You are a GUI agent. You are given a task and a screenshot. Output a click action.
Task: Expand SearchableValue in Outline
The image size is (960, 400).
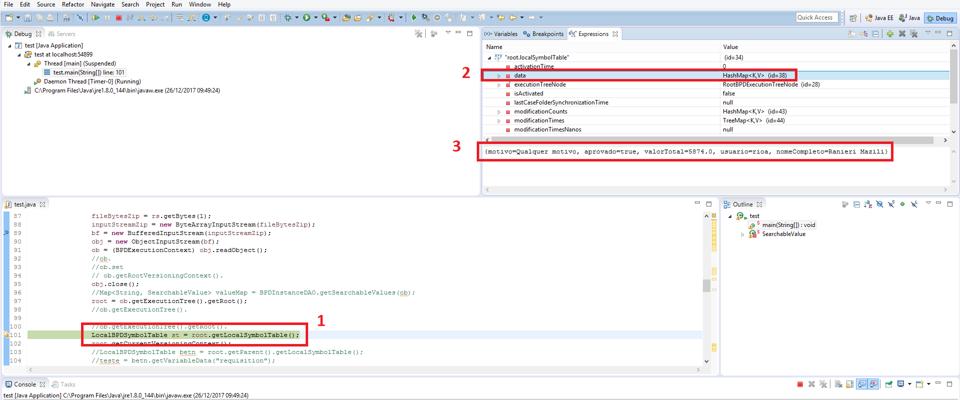(742, 234)
